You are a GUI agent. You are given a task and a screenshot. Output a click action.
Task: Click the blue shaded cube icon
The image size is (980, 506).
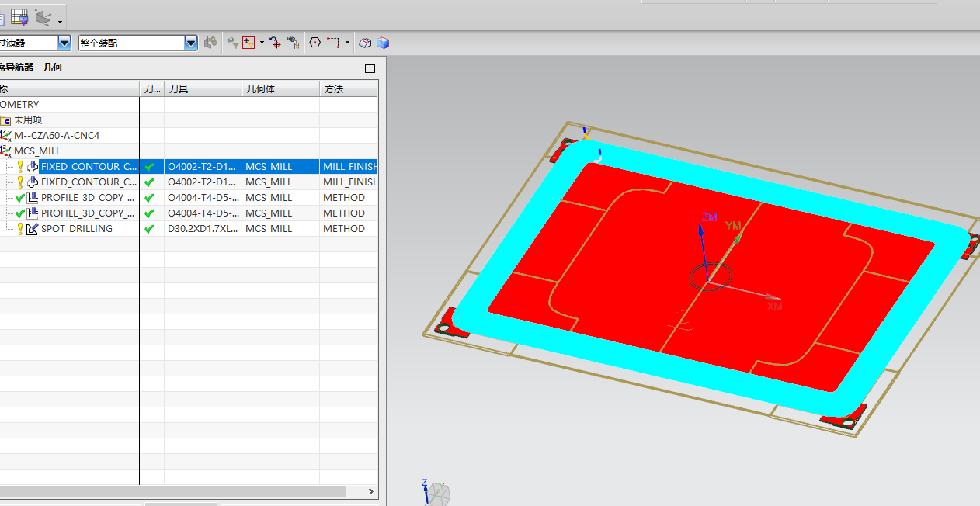(x=382, y=43)
